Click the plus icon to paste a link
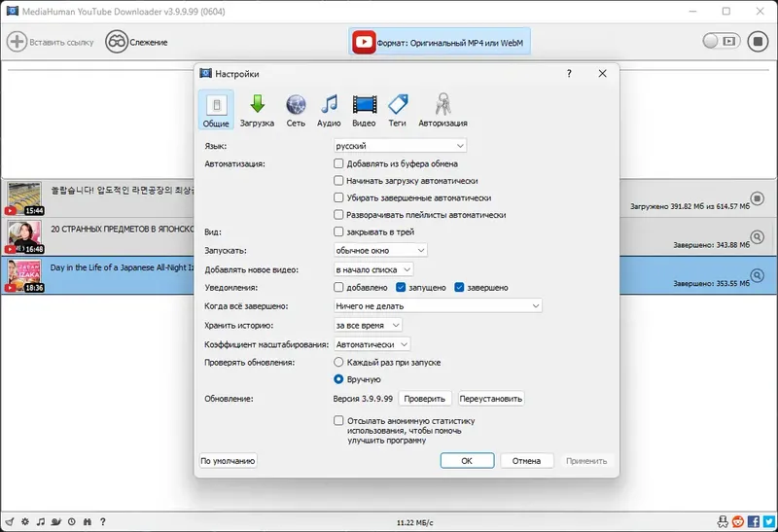This screenshot has width=778, height=532. click(17, 42)
